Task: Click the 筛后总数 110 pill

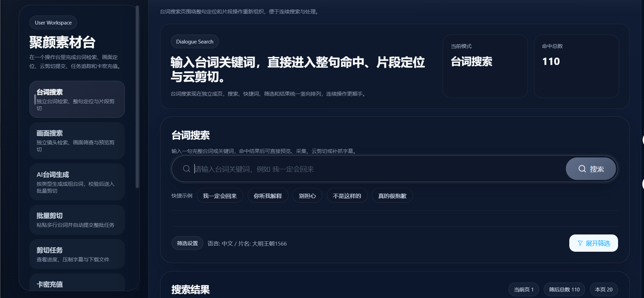Action: coord(564,289)
